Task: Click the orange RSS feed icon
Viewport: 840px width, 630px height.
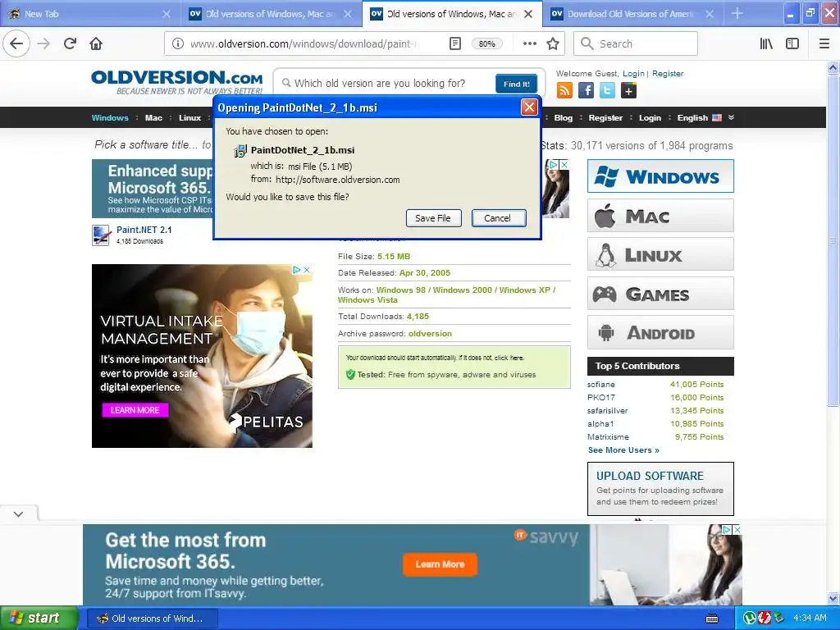Action: 564,90
